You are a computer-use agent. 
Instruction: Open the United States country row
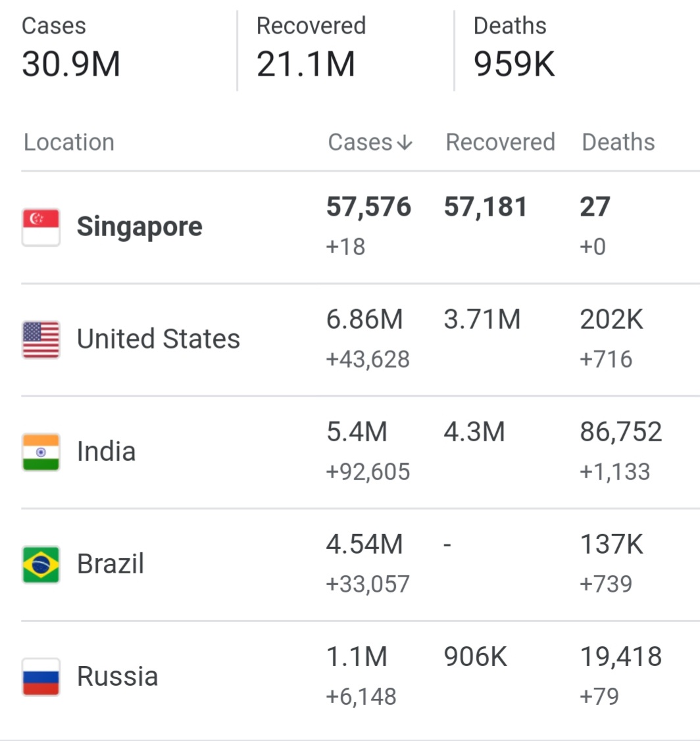coord(361,340)
